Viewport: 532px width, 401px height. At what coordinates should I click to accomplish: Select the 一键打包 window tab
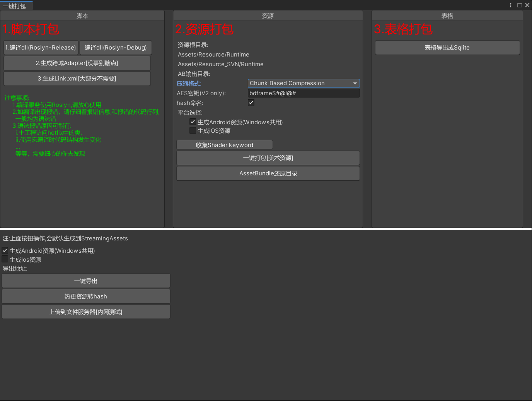16,6
